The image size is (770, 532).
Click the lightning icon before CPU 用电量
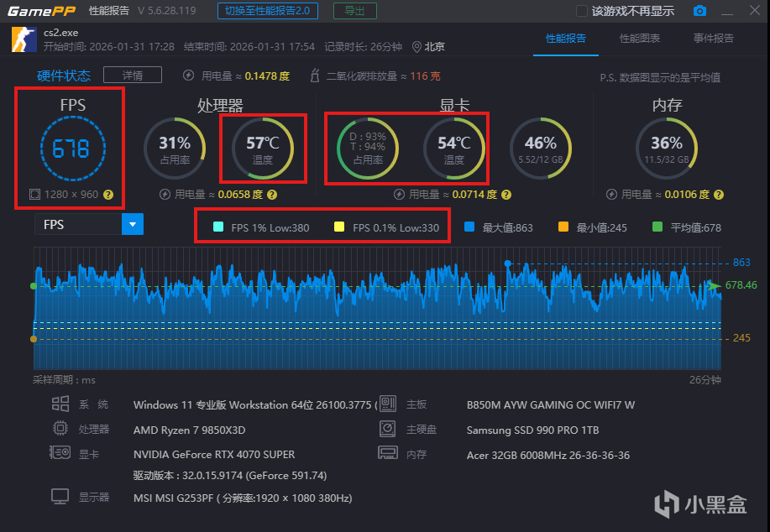pyautogui.click(x=165, y=195)
